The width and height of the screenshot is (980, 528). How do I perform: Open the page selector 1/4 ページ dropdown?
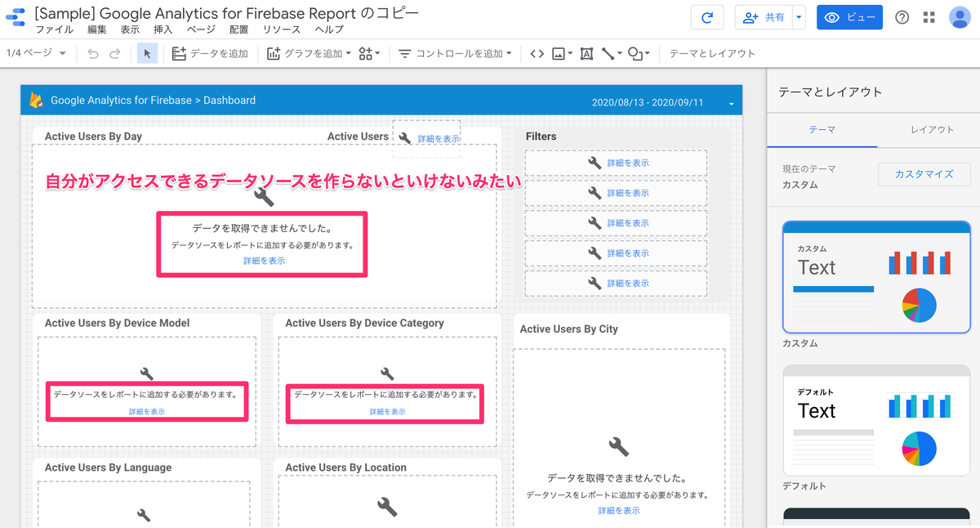click(37, 53)
